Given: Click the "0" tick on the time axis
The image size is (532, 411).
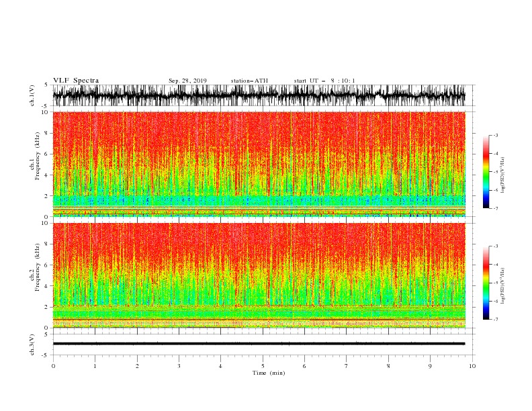Looking at the screenshot, I should pos(53,366).
